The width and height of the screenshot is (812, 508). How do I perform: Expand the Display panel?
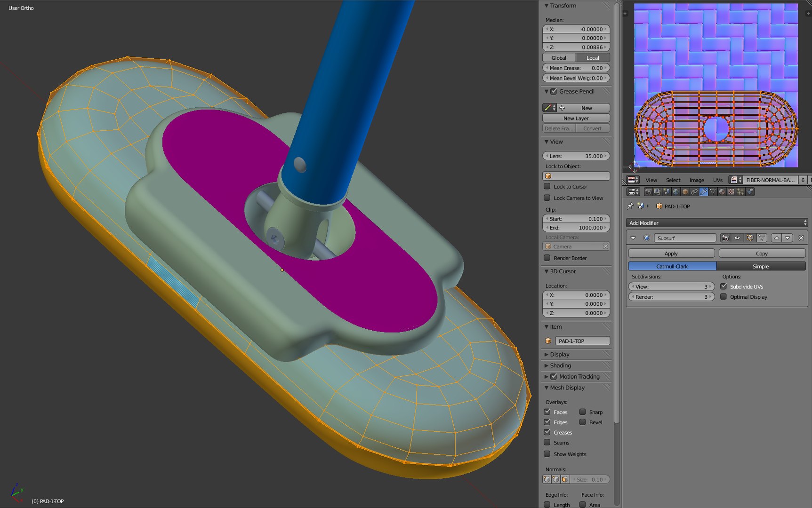pos(547,354)
